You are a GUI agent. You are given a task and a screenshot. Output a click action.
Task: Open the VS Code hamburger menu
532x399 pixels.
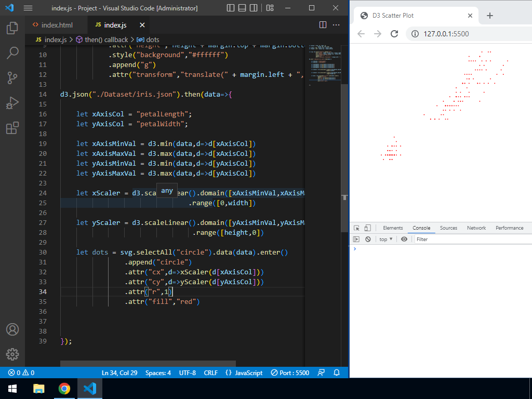click(28, 8)
